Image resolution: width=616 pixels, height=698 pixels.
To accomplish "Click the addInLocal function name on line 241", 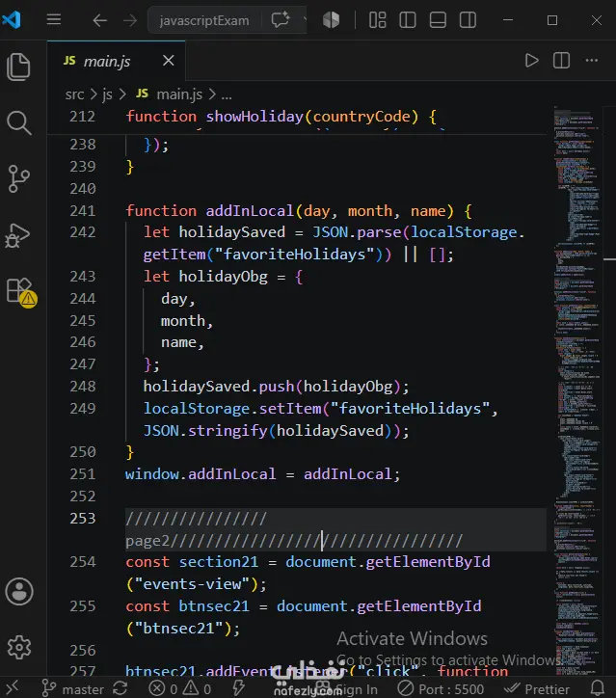I will click(250, 210).
